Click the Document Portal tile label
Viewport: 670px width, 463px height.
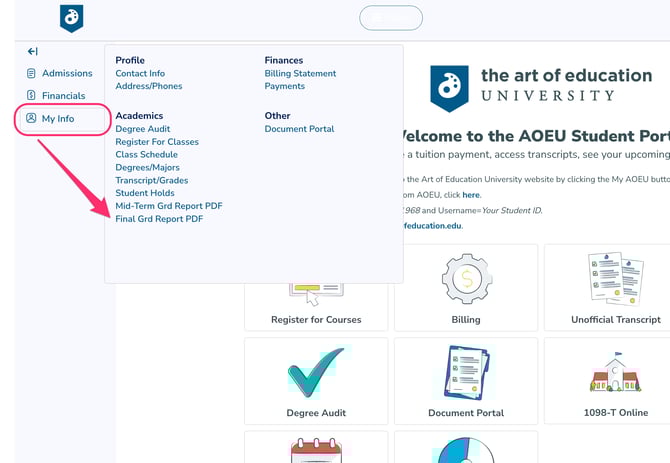click(x=466, y=413)
